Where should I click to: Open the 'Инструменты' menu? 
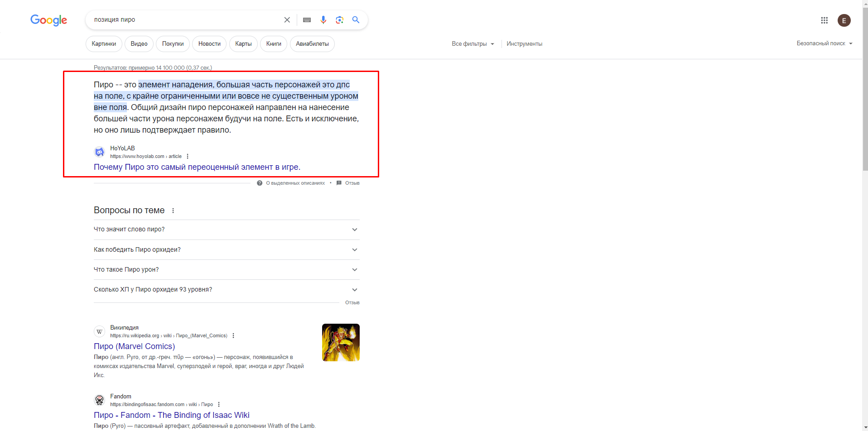pyautogui.click(x=524, y=43)
